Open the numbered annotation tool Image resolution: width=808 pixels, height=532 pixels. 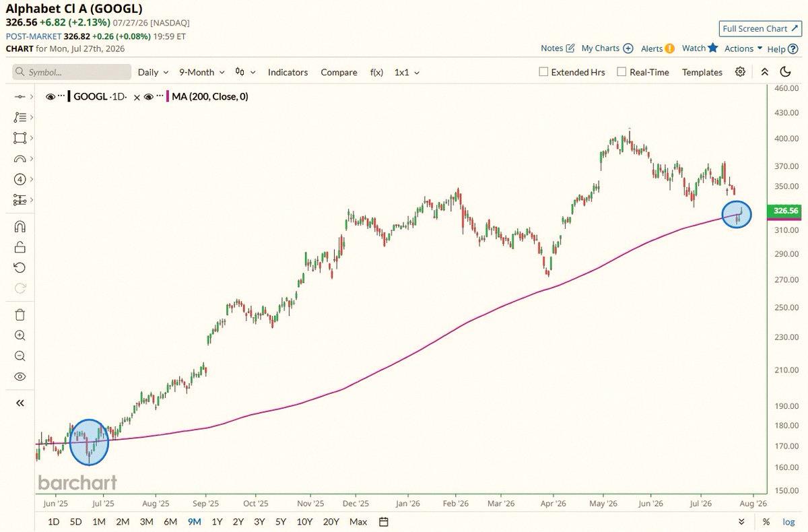tap(20, 179)
